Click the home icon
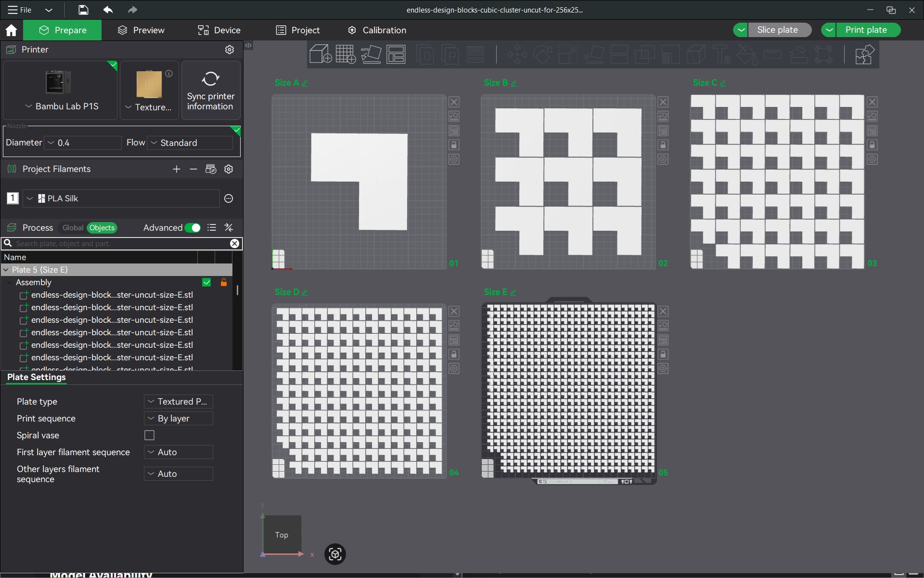The width and height of the screenshot is (924, 578). (x=11, y=30)
